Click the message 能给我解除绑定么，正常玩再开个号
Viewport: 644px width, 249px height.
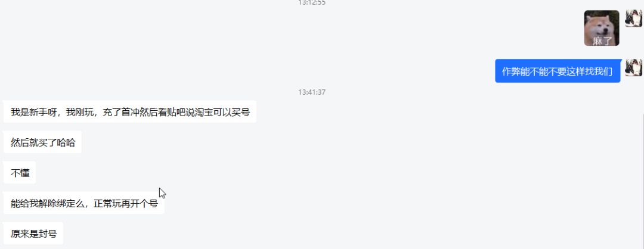(x=84, y=203)
